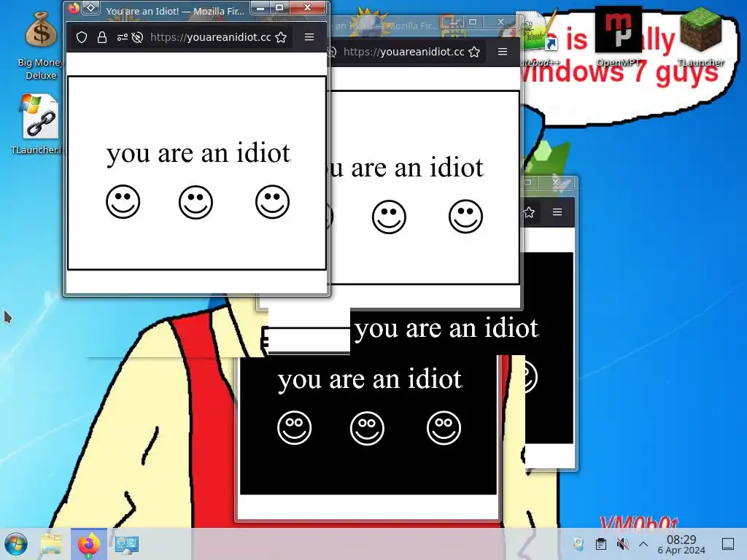Select the TLauncher shortcut file on left desktop

38,124
